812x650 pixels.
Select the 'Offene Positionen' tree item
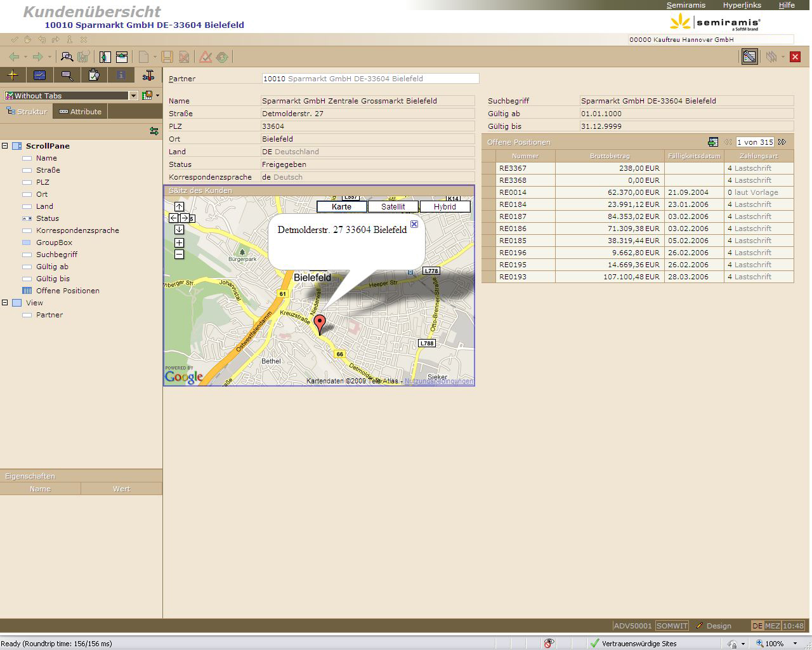pyautogui.click(x=67, y=291)
